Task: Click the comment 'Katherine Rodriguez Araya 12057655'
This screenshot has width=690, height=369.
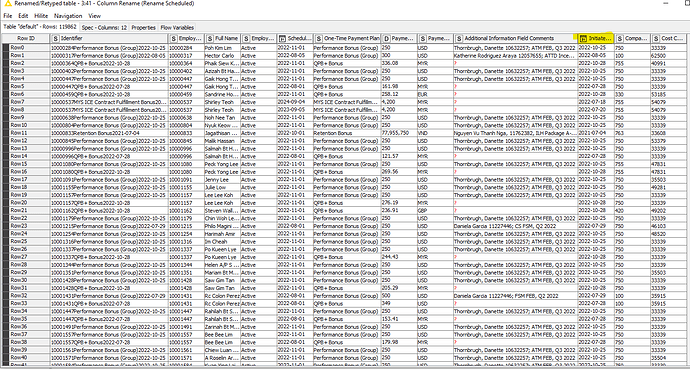Action: click(515, 55)
